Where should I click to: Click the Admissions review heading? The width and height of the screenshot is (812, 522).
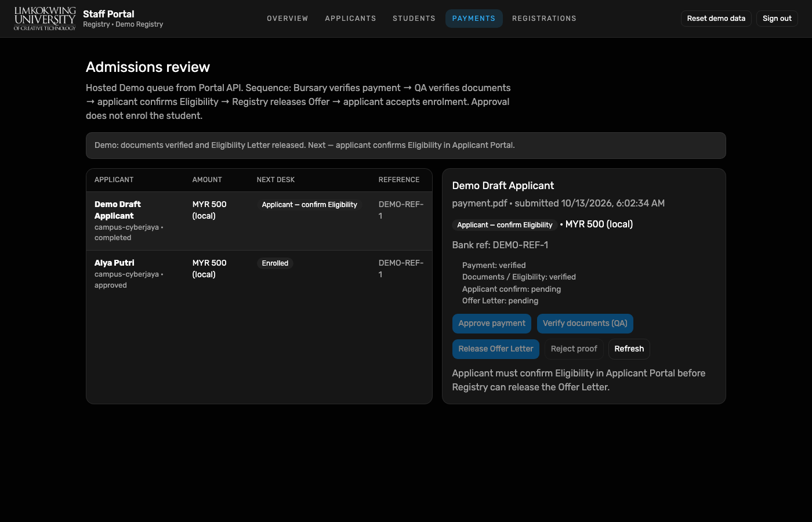point(148,67)
